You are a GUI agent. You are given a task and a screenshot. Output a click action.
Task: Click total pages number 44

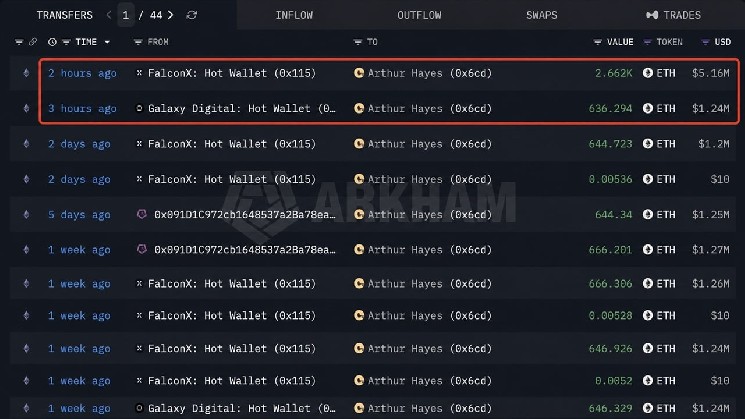[156, 15]
